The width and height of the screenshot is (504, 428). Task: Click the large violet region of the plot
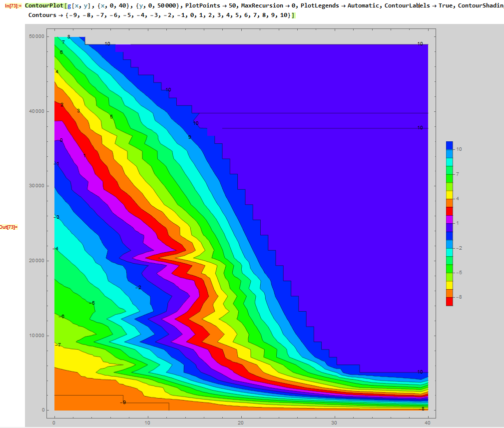[350, 200]
